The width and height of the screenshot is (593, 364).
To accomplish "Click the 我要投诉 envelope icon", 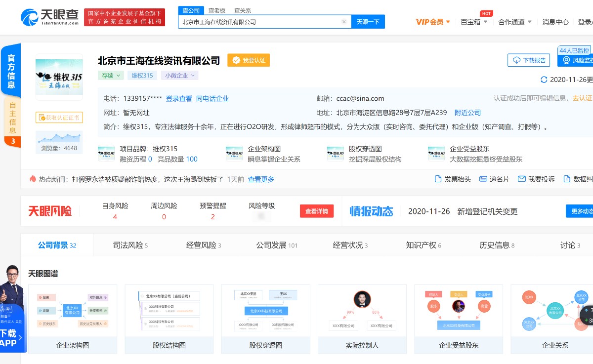I will (x=521, y=179).
